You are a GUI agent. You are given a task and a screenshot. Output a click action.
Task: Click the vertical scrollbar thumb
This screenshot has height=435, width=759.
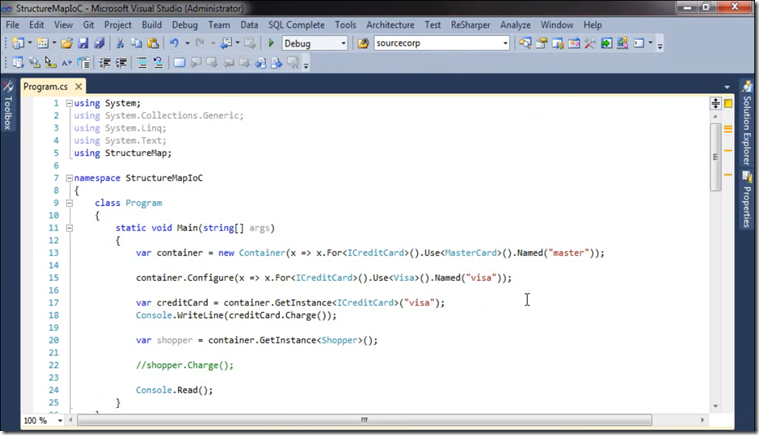pyautogui.click(x=715, y=156)
